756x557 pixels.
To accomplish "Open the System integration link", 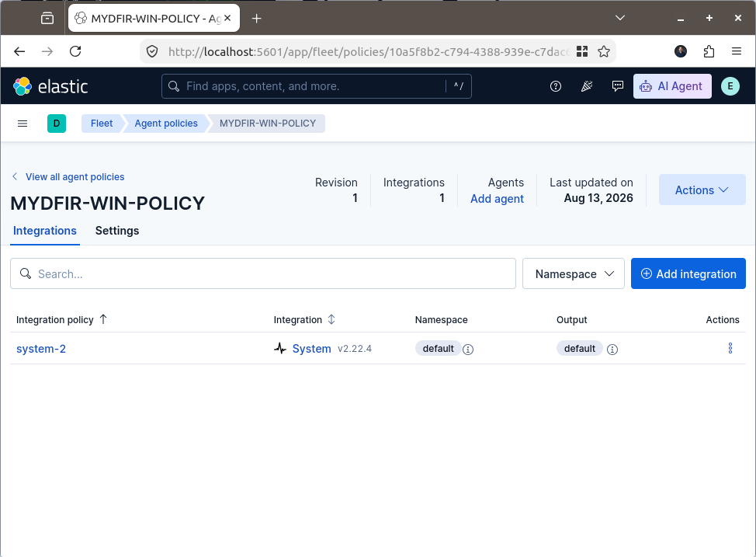I will click(x=311, y=349).
